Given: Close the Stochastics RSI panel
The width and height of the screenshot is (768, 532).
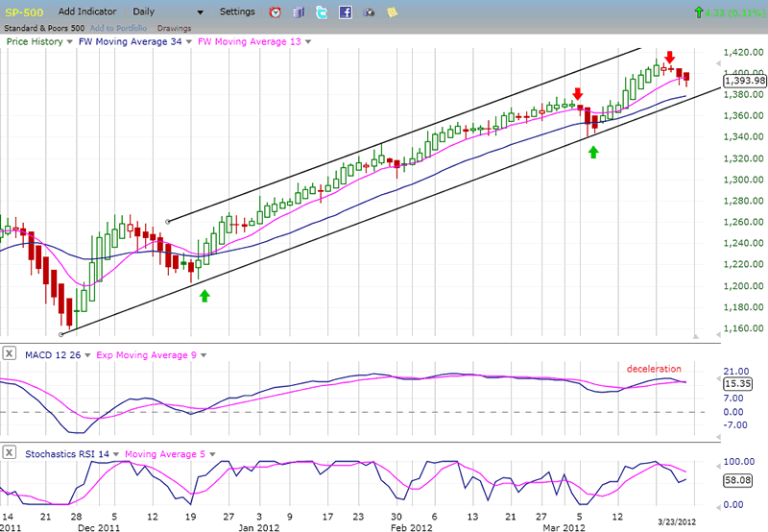Looking at the screenshot, I should [x=9, y=453].
